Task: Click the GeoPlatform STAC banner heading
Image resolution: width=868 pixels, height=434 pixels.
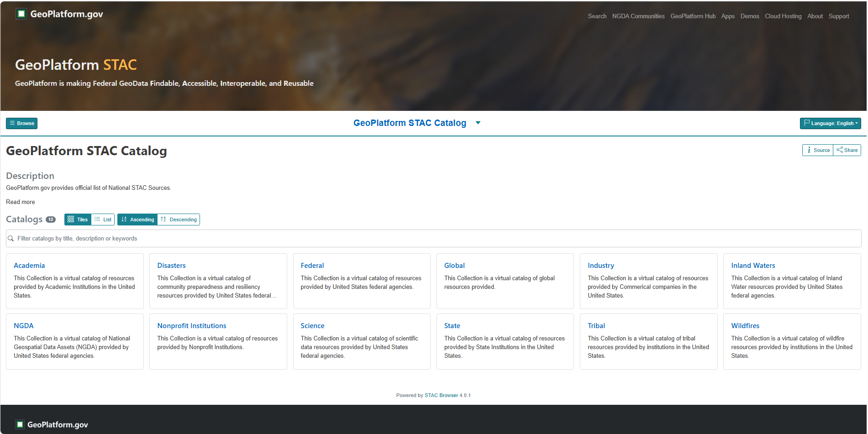Action: 76,65
